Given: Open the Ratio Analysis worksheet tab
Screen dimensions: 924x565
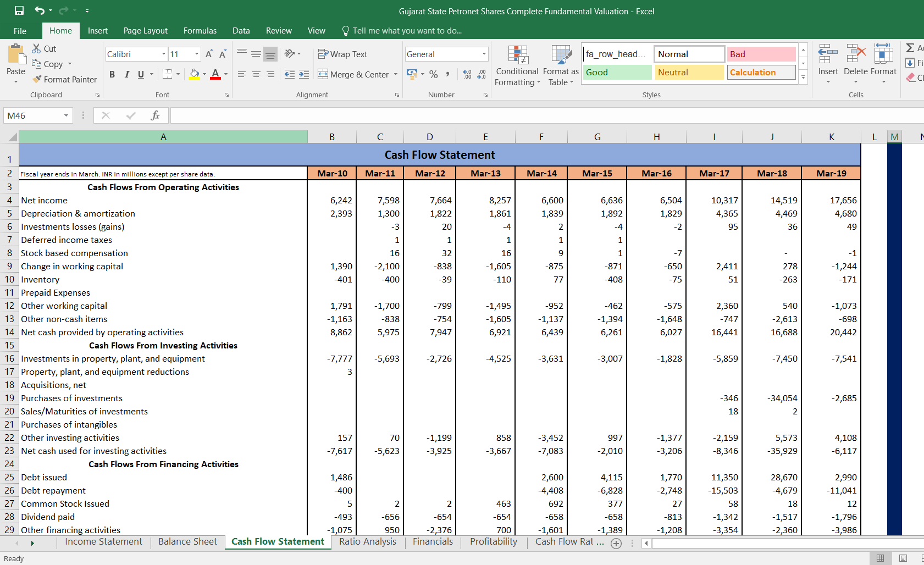Looking at the screenshot, I should [368, 542].
